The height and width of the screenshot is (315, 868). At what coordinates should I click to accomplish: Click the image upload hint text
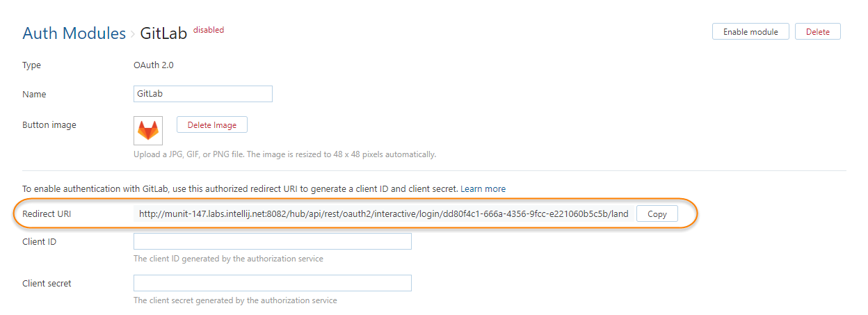(x=284, y=154)
